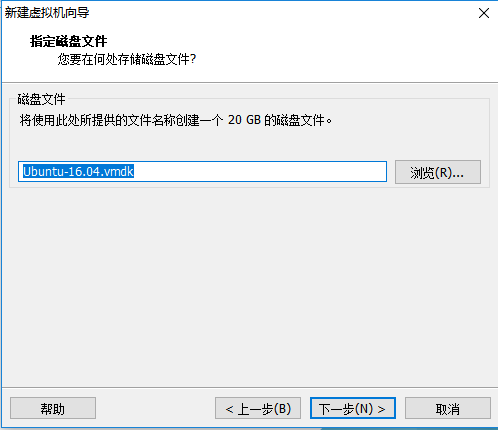Open help with 帮助 button
Viewport: 498px width, 430px height.
[x=53, y=408]
